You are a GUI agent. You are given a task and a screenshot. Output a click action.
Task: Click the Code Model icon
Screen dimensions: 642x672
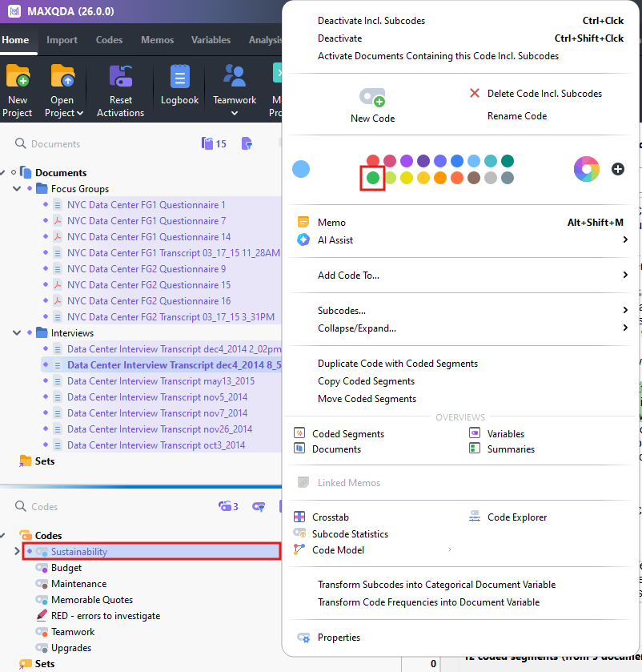pos(299,549)
